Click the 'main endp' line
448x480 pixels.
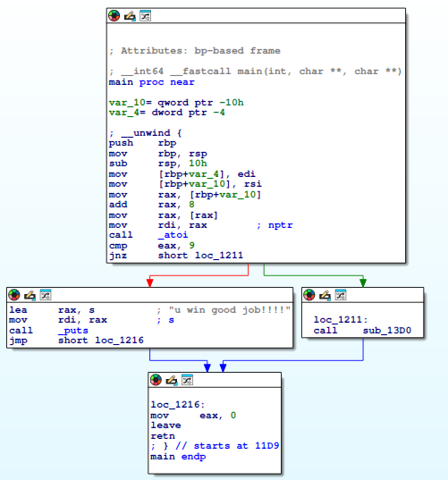pos(178,457)
